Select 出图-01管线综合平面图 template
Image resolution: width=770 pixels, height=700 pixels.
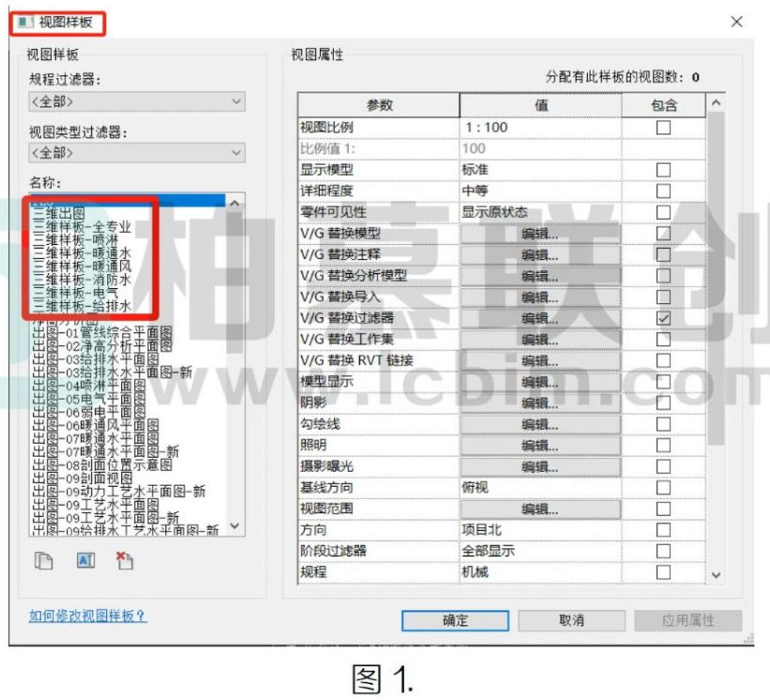point(102,333)
